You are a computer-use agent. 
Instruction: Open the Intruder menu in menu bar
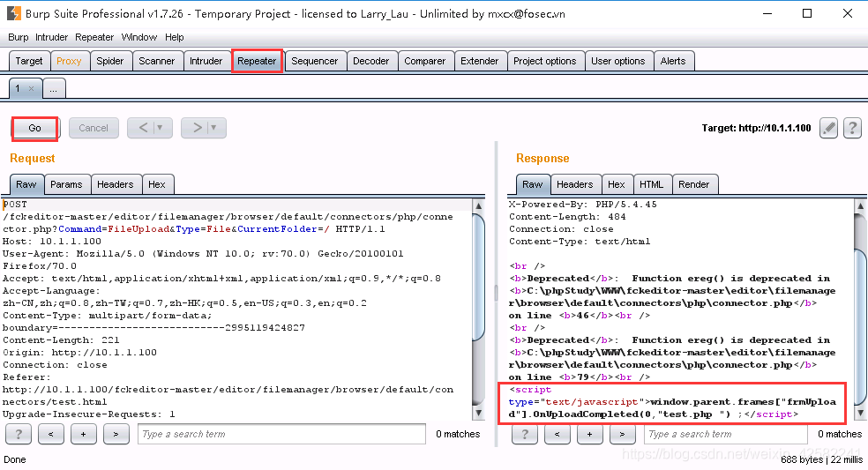(51, 37)
